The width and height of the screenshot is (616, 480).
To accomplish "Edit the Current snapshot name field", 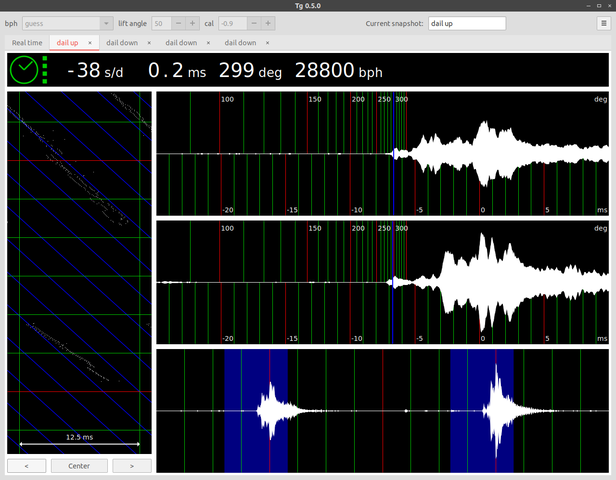I will click(467, 24).
